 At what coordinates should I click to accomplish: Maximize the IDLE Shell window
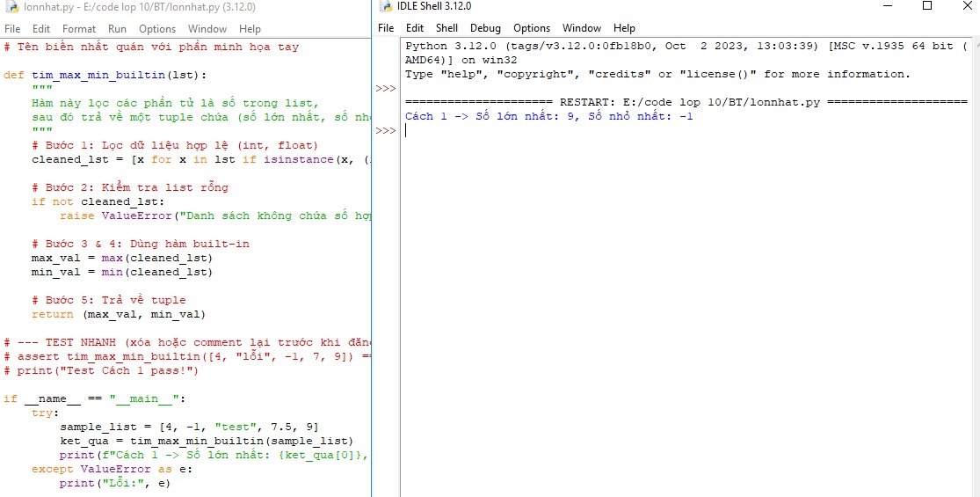pos(927,5)
